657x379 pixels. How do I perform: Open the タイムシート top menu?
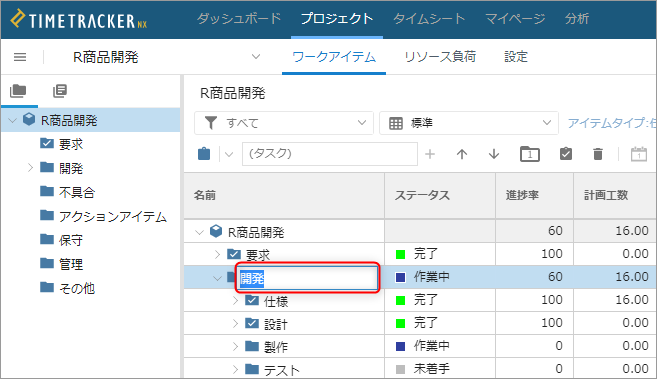(x=429, y=18)
